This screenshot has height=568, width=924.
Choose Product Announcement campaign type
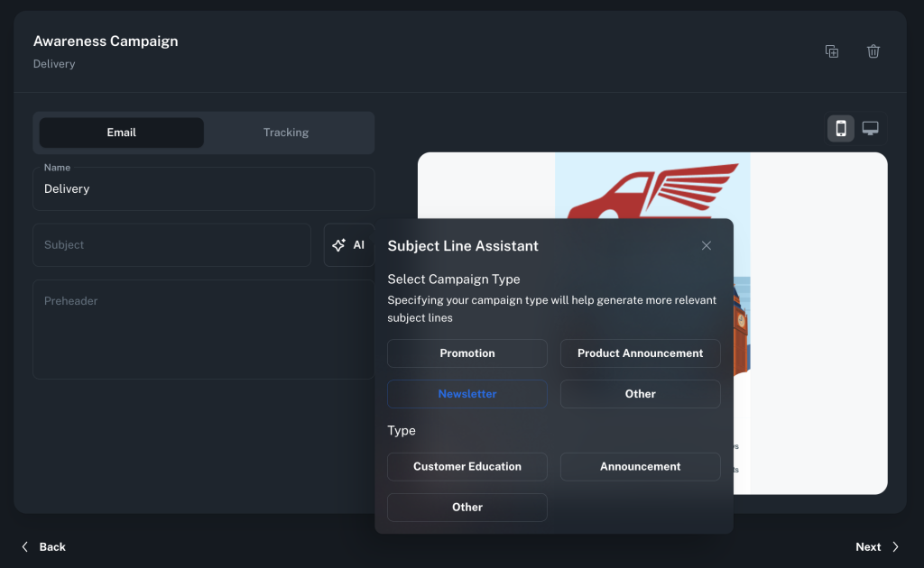click(x=640, y=353)
